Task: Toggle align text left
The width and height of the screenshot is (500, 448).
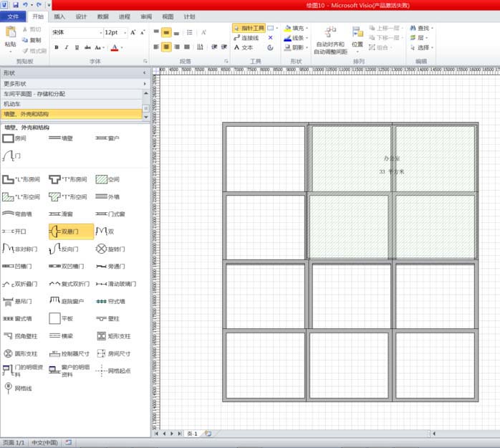Action: pyautogui.click(x=156, y=47)
